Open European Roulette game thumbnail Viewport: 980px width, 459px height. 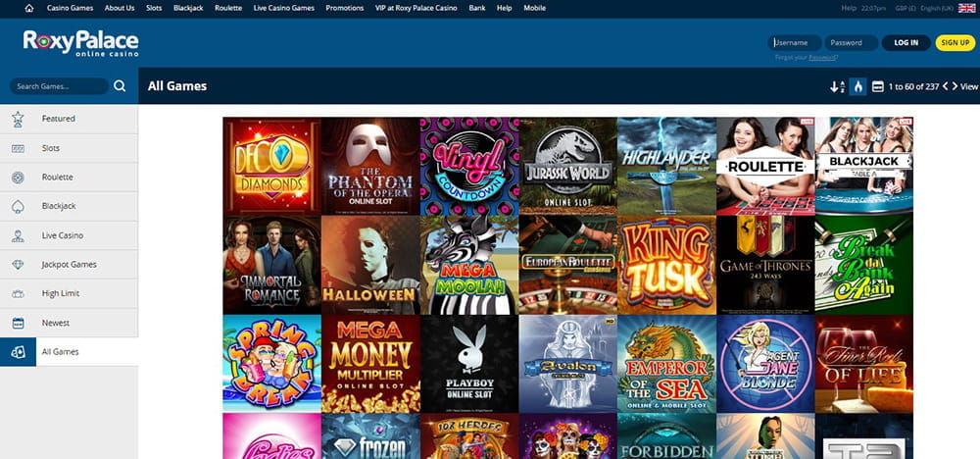568,265
